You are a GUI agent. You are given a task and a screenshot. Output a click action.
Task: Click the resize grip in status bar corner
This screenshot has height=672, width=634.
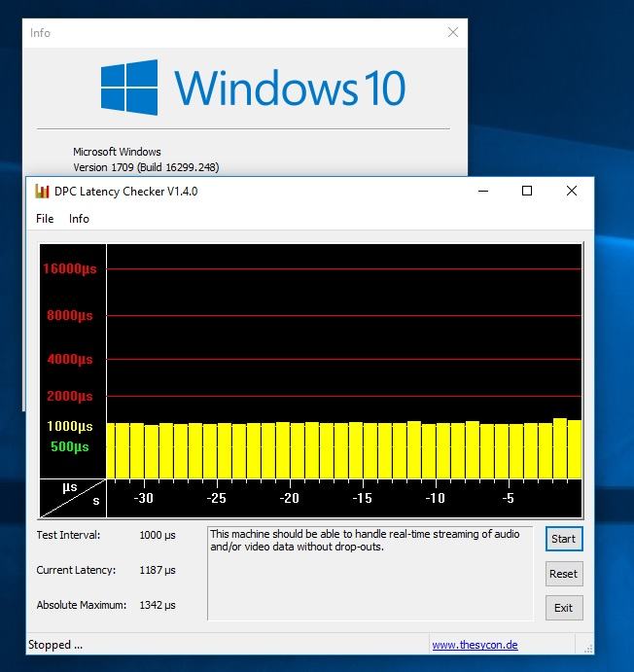coord(588,648)
